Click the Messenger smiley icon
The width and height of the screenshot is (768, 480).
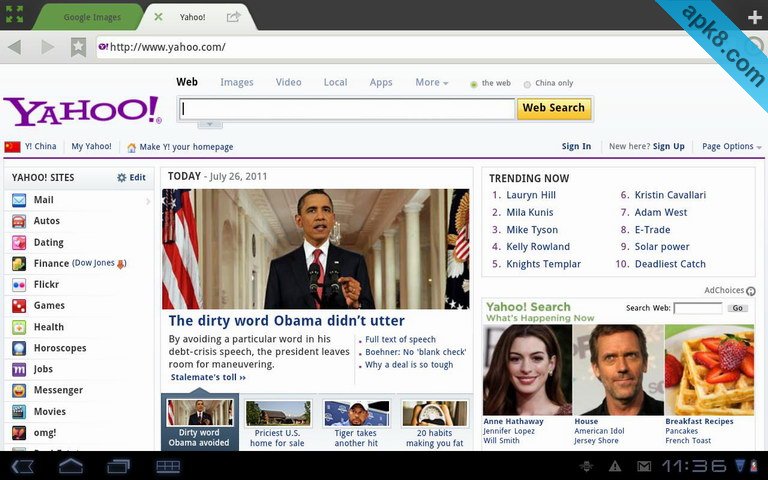tap(19, 390)
